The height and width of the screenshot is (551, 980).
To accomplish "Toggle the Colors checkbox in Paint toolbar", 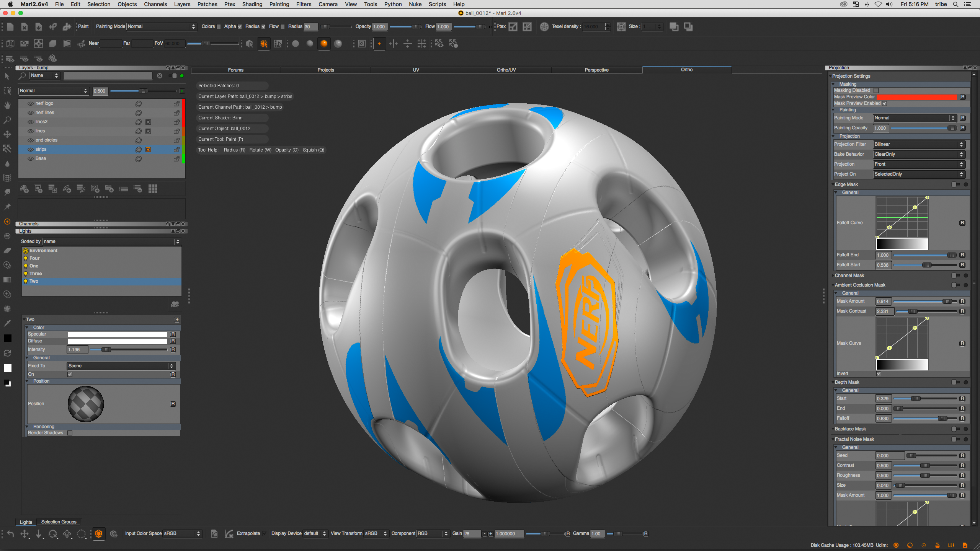I will (x=218, y=27).
